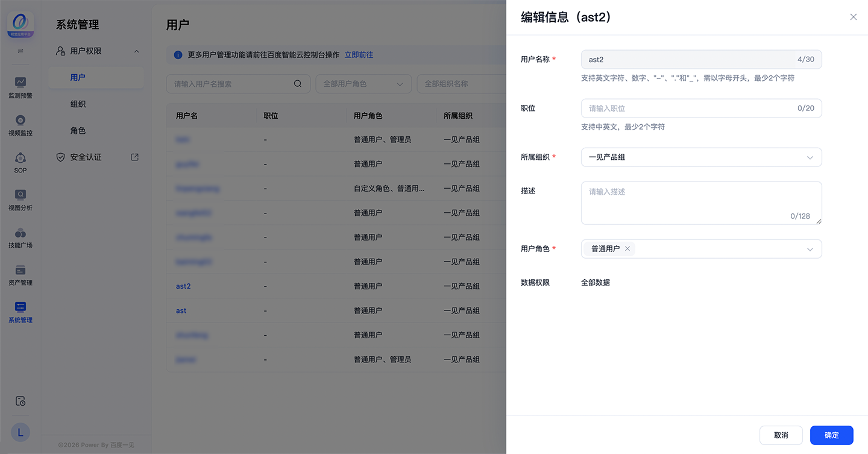Click the 取消 button
868x454 pixels.
(781, 435)
